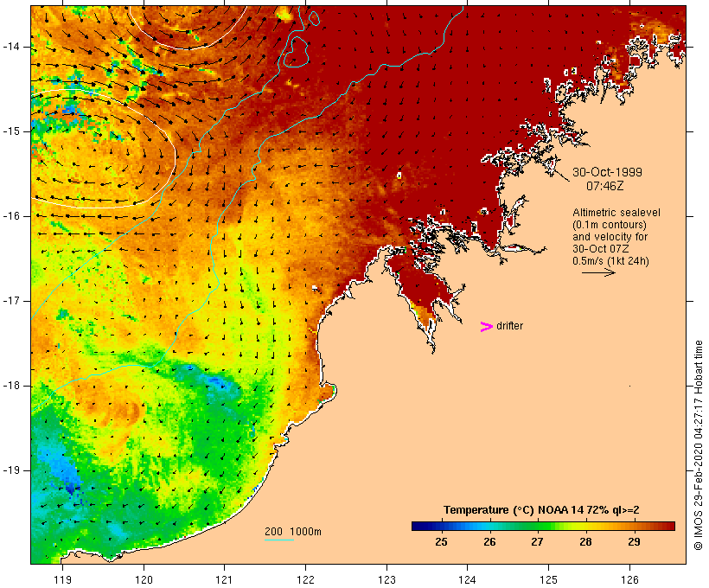Click the '30-Oct 07Z' caption line
709x588 pixels.
coord(600,249)
